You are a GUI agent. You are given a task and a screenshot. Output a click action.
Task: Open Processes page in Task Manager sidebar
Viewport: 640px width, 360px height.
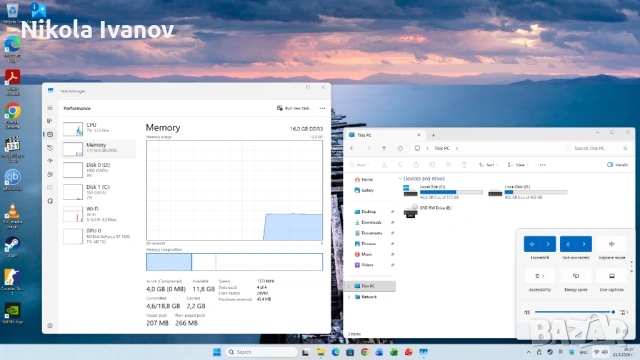(x=50, y=121)
